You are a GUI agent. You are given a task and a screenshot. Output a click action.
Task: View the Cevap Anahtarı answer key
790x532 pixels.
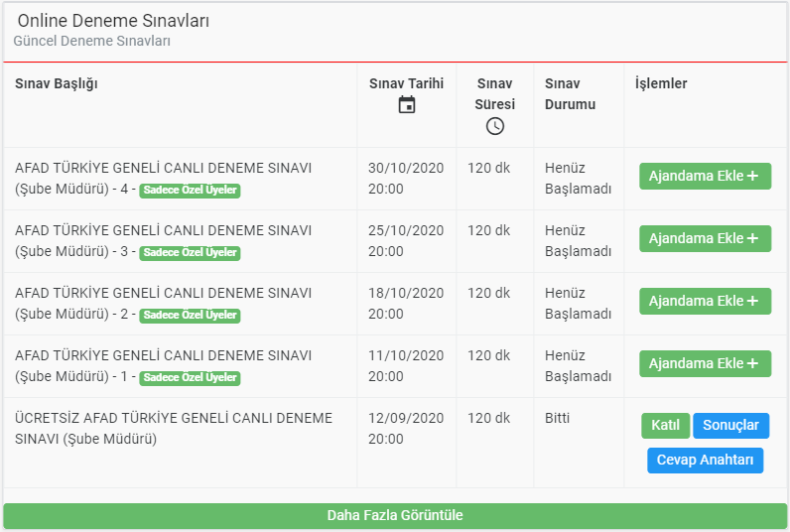pyautogui.click(x=705, y=460)
